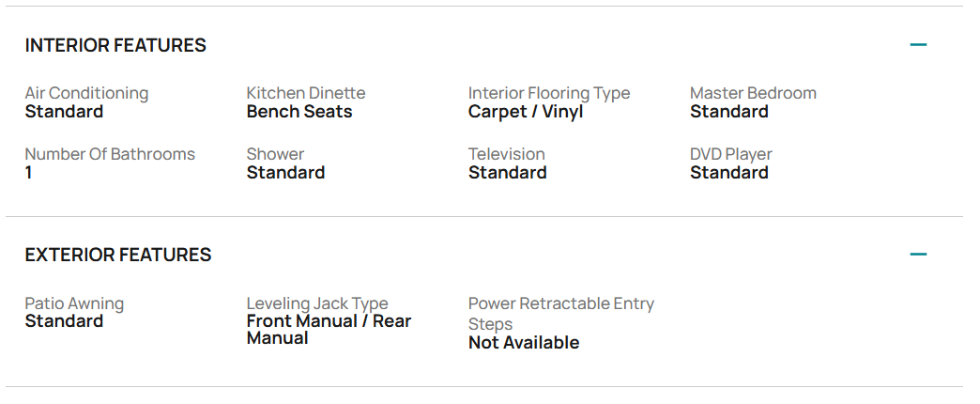Select the Front Manual / Rear Manual value

[x=329, y=330]
